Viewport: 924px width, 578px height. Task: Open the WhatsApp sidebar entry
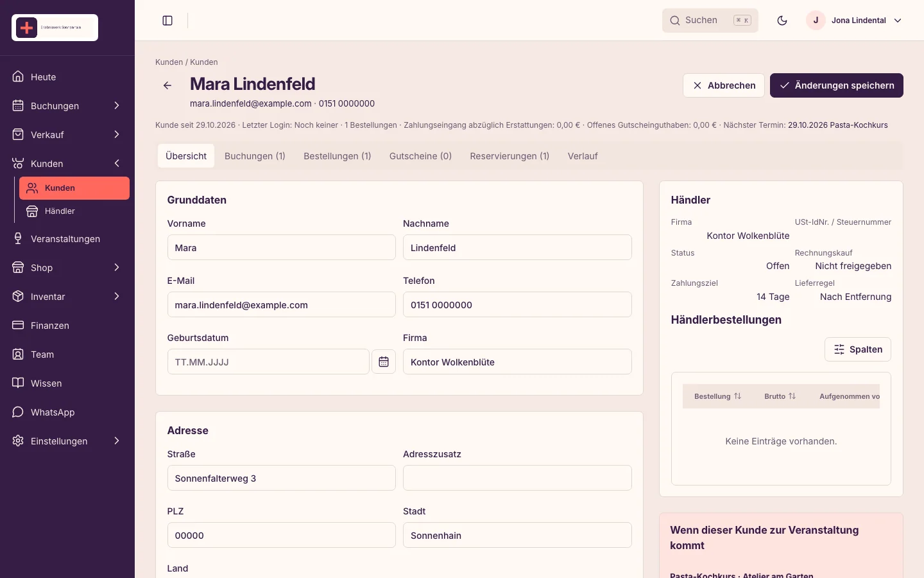pos(67,412)
